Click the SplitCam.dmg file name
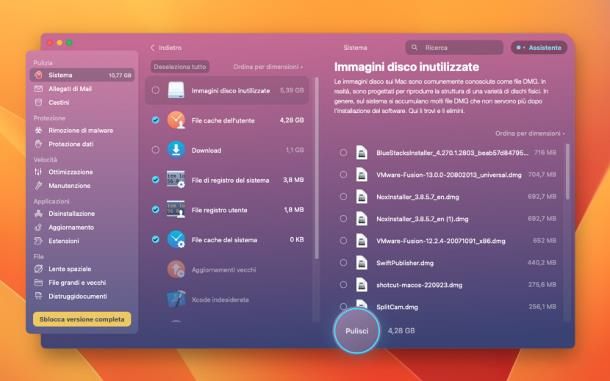610x381 pixels. pyautogui.click(x=397, y=307)
